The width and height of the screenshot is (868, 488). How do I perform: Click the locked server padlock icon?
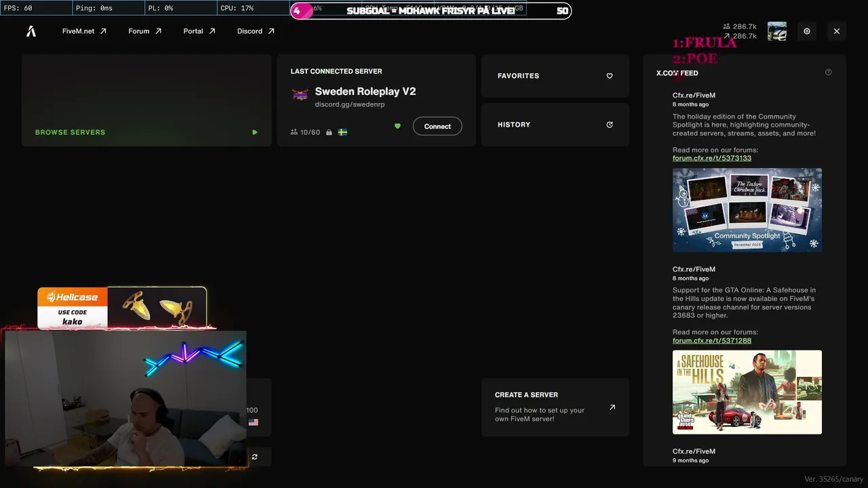click(329, 132)
